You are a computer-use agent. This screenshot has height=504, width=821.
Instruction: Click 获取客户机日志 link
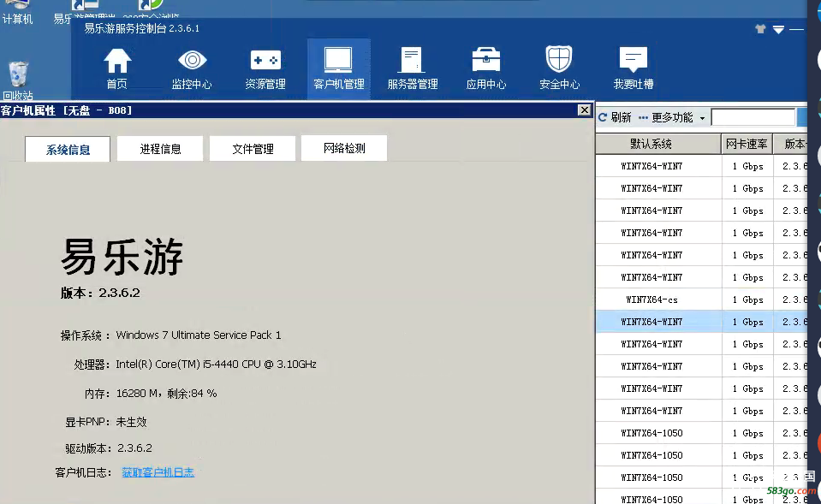pyautogui.click(x=158, y=472)
